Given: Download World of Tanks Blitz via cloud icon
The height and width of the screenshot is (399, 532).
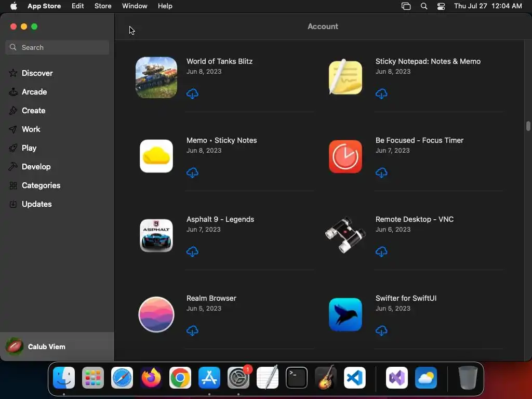Looking at the screenshot, I should coord(192,94).
